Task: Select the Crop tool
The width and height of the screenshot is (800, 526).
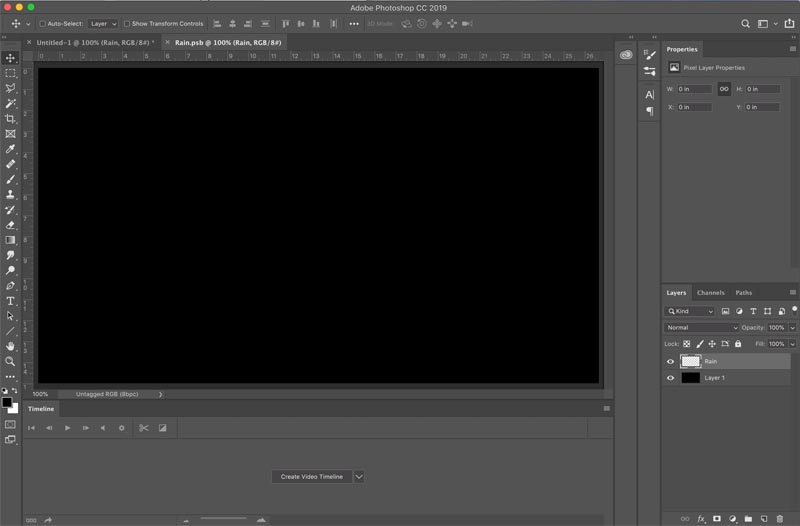Action: click(10, 119)
